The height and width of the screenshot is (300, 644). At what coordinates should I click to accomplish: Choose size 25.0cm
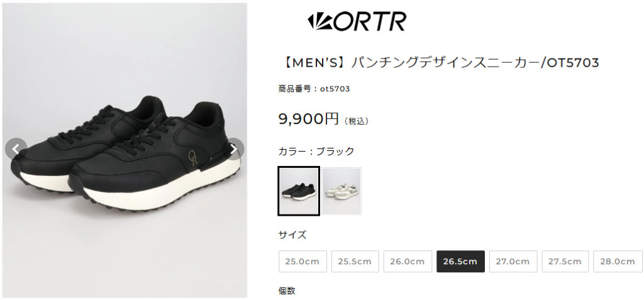point(303,262)
